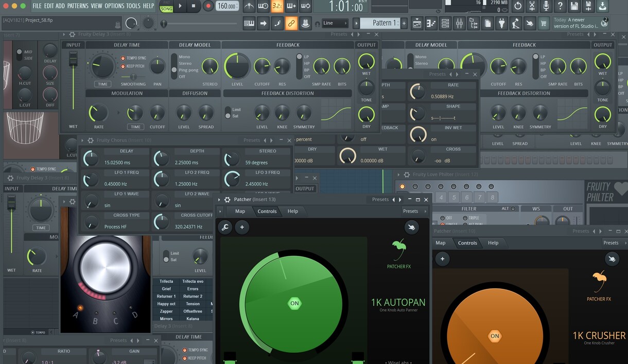628x364 pixels.
Task: Click the plus icon in Patcher Insert 10
Action: pyautogui.click(x=442, y=259)
